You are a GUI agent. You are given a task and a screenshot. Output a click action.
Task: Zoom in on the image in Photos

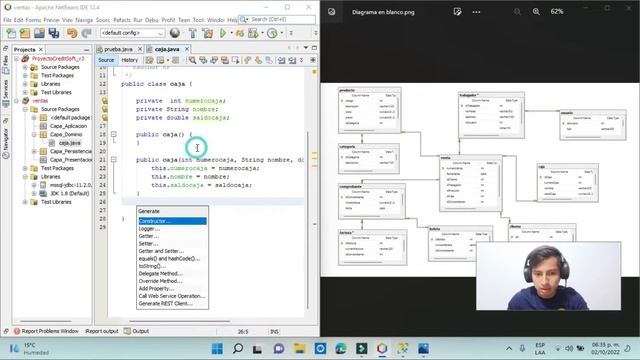pyautogui.click(x=536, y=12)
